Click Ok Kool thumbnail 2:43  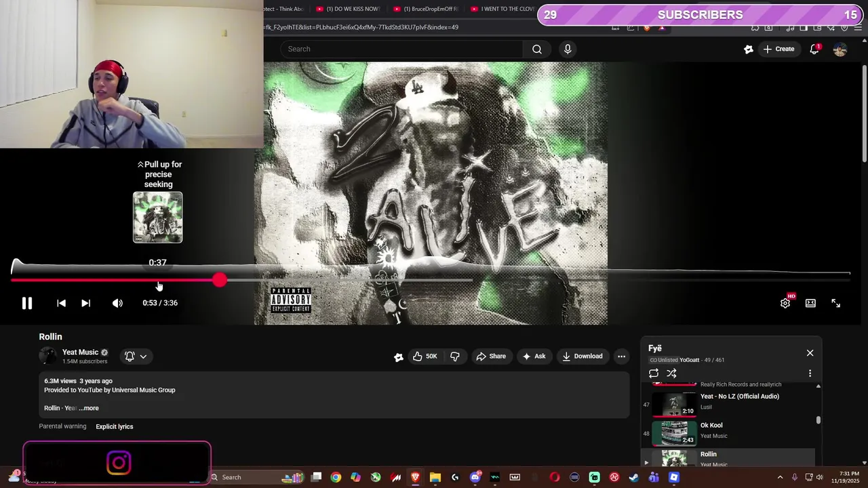(674, 433)
